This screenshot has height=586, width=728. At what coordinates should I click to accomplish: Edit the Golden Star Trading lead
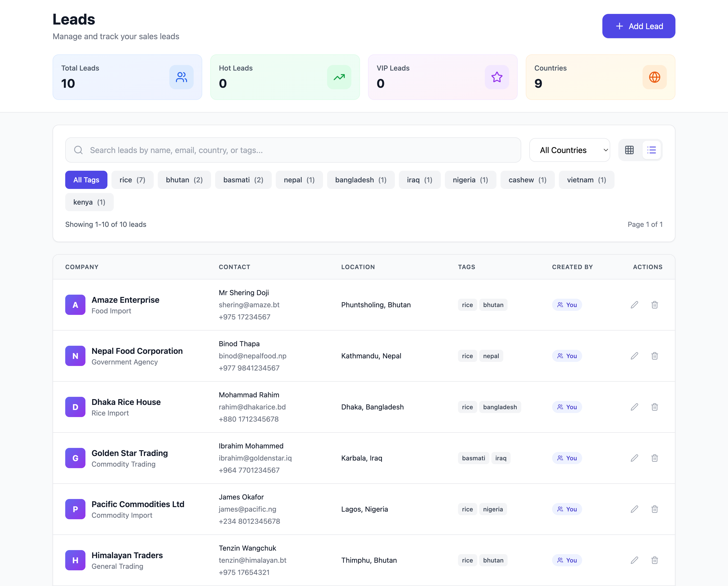[634, 458]
